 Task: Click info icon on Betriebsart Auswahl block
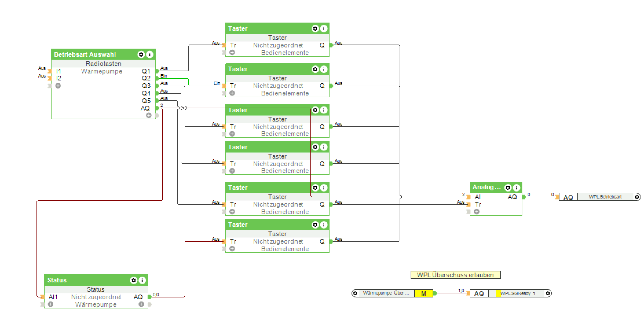pos(150,54)
